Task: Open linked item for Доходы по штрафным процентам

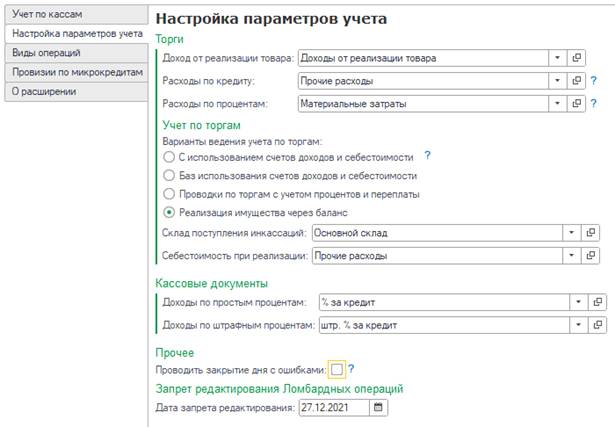Action: tap(597, 325)
